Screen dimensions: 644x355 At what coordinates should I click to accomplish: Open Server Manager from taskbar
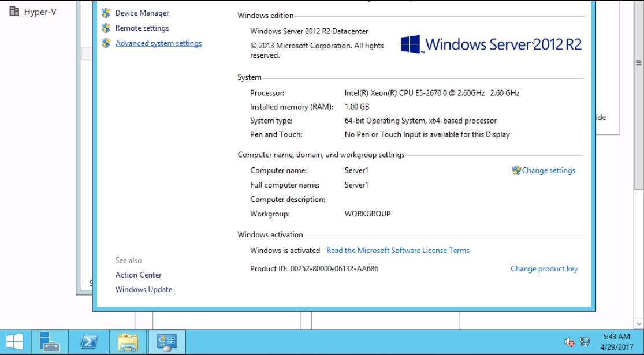pos(50,342)
